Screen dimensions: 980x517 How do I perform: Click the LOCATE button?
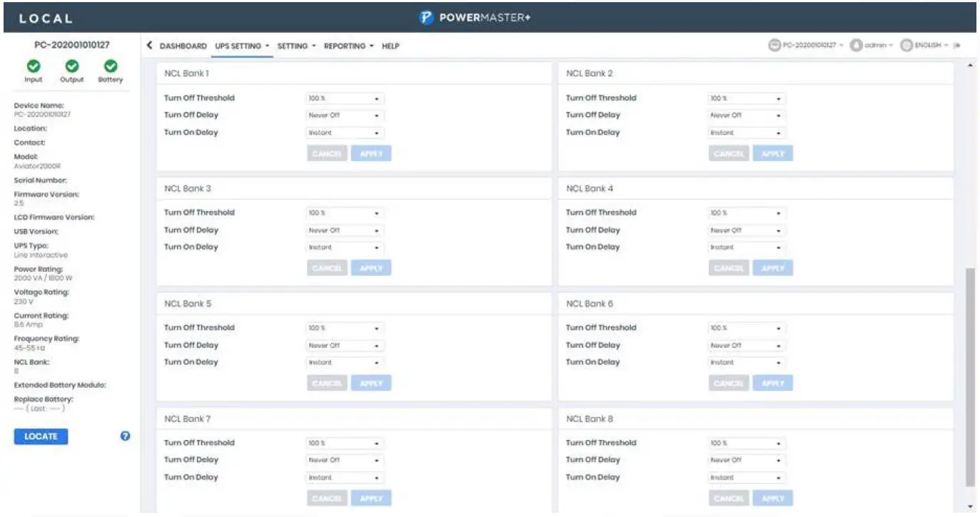(x=41, y=436)
